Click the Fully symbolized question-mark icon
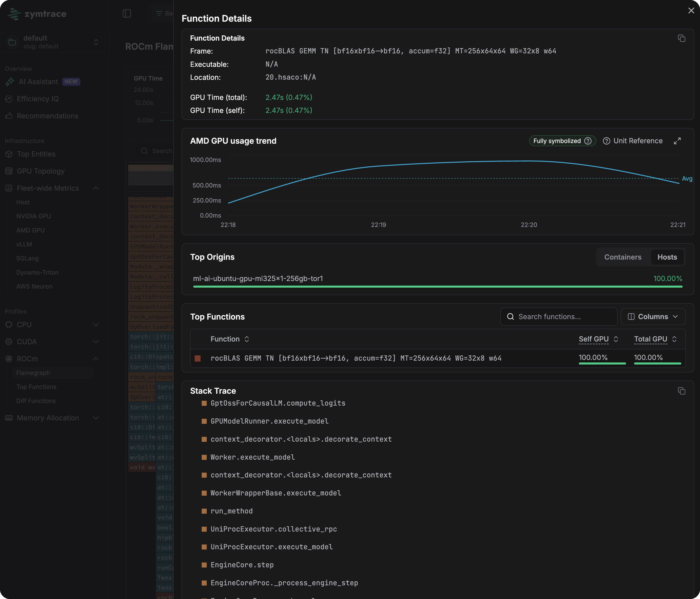Screen dimensions: 700x599 [x=588, y=141]
